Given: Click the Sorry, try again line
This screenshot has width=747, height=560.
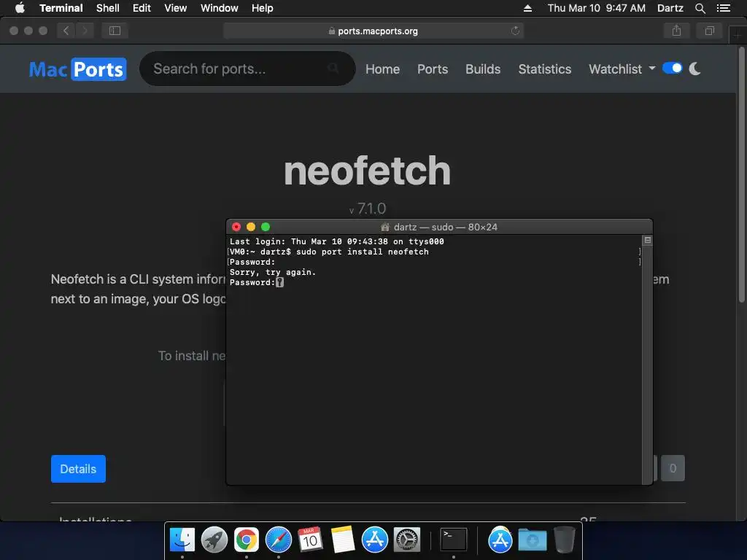Looking at the screenshot, I should point(273,272).
